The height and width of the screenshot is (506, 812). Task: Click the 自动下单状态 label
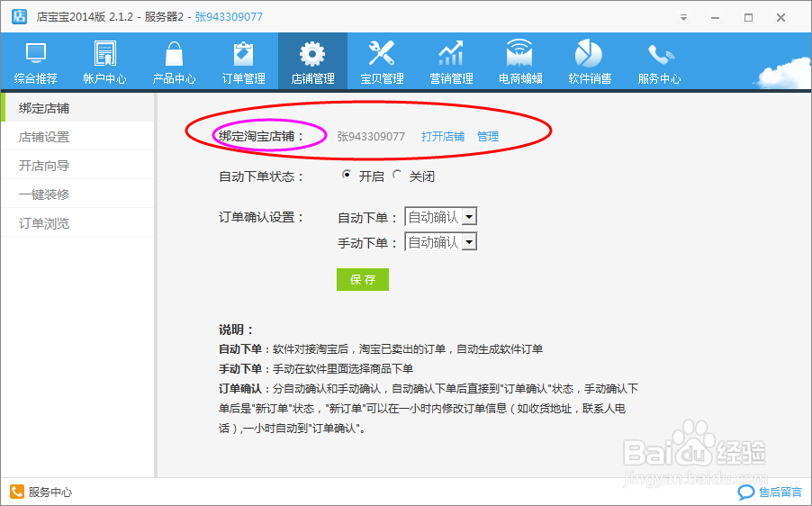[261, 176]
